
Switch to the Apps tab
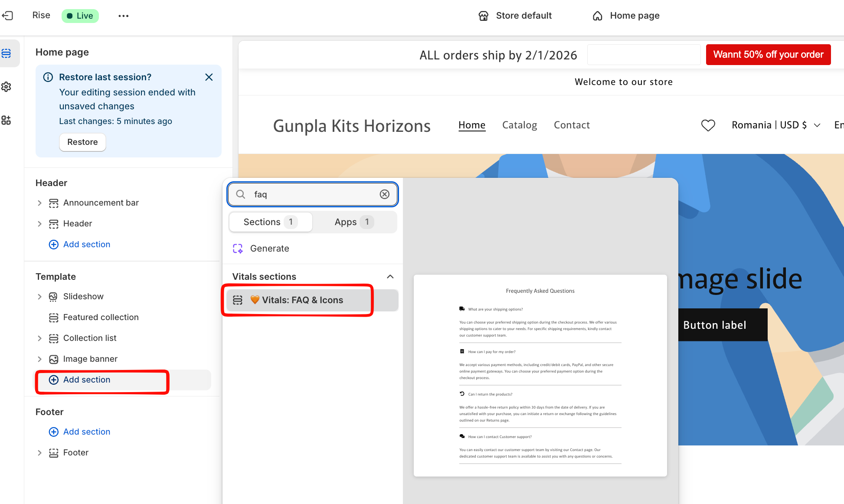pyautogui.click(x=353, y=222)
